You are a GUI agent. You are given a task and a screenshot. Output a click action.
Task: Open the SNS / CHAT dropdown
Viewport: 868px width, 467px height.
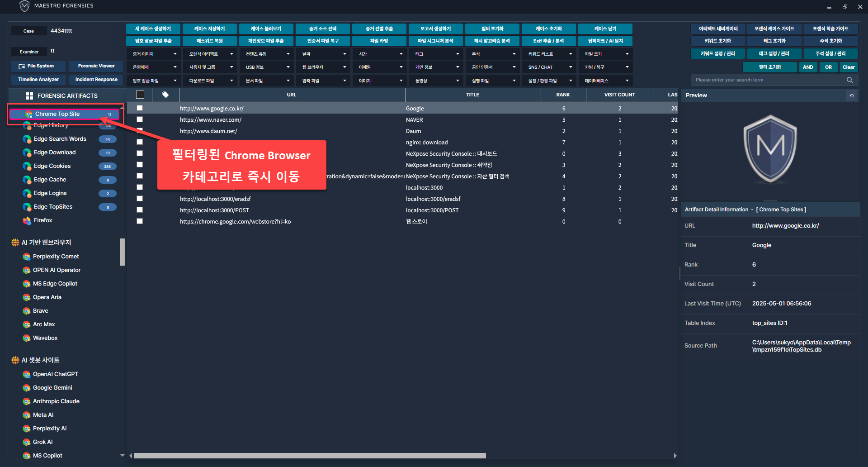coord(549,67)
